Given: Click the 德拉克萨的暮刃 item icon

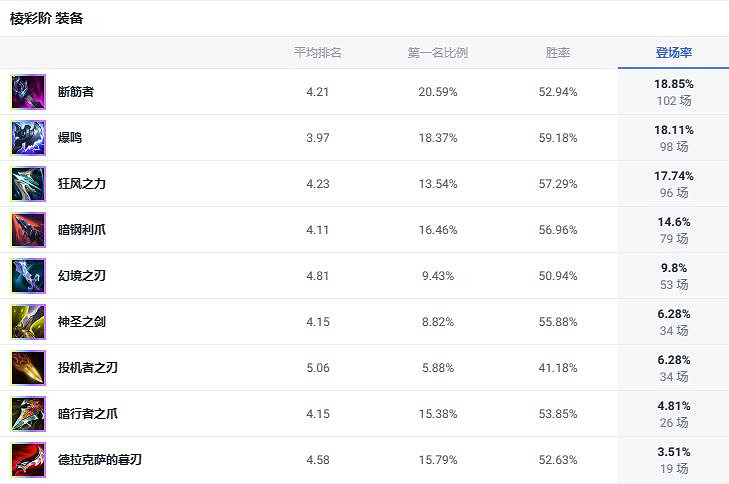Looking at the screenshot, I should click(x=28, y=460).
